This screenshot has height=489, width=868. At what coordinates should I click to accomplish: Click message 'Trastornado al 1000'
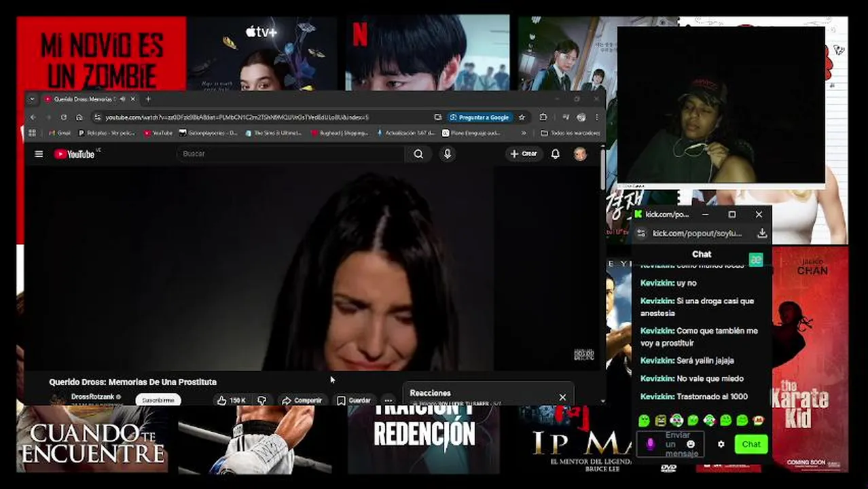point(693,397)
